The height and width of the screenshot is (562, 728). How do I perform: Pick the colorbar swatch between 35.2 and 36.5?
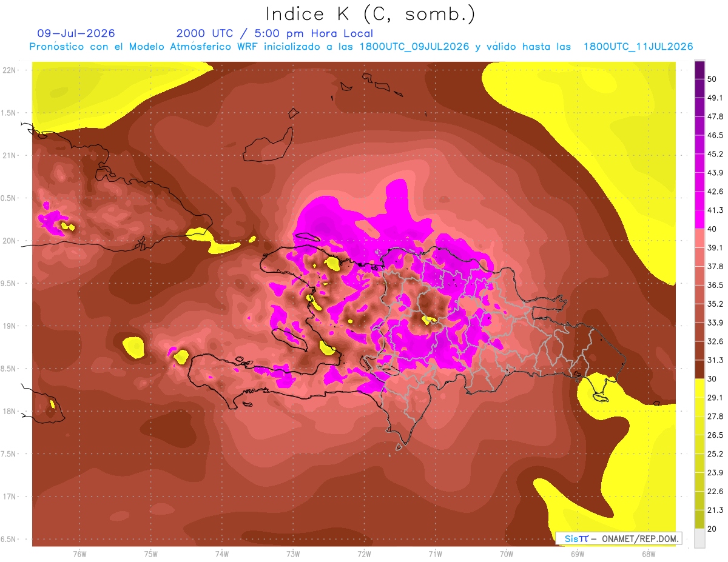[699, 294]
